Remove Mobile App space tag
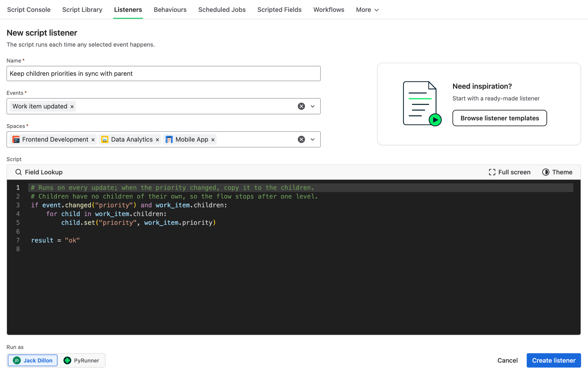Screen dimensions: 588x372 coord(213,139)
